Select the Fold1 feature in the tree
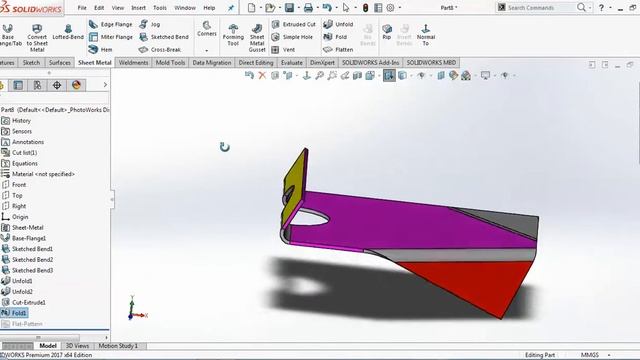 click(x=15, y=313)
